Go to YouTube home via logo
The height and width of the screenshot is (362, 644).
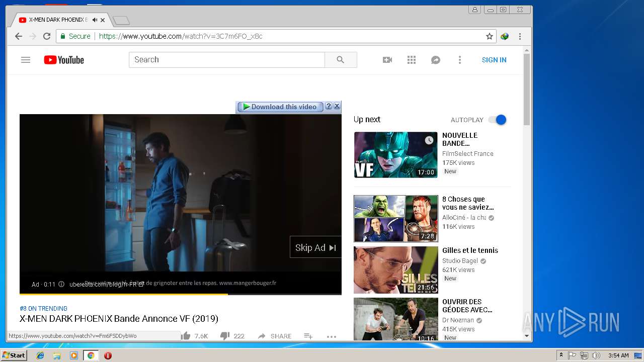click(x=64, y=60)
